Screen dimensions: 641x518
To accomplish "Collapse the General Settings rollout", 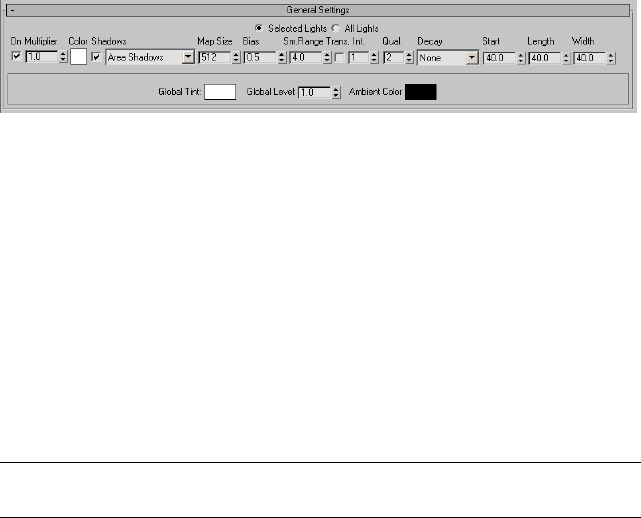I will click(x=318, y=10).
